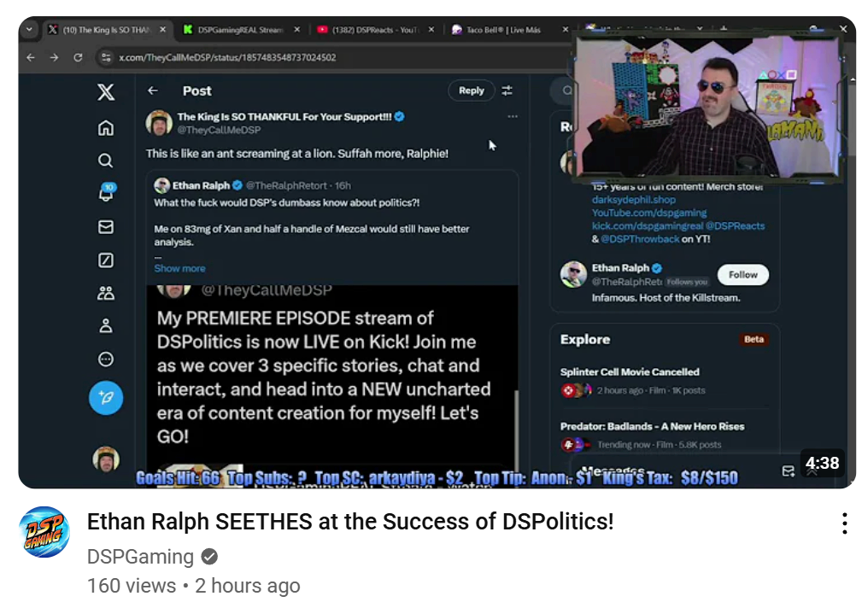This screenshot has width=868, height=608.
Task: Open @DSPThrowback mention link
Action: point(640,240)
